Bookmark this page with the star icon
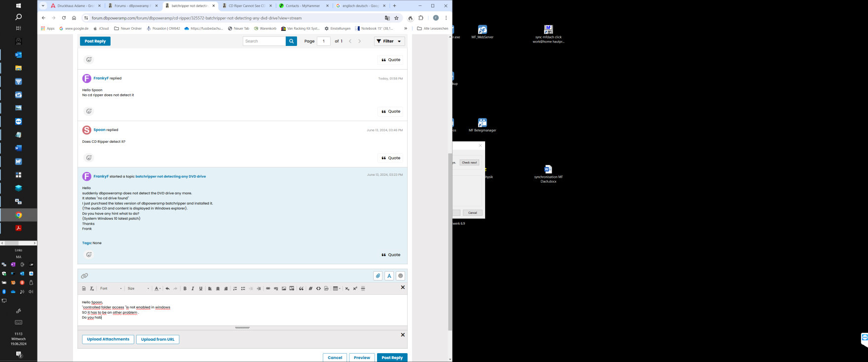 pyautogui.click(x=396, y=18)
